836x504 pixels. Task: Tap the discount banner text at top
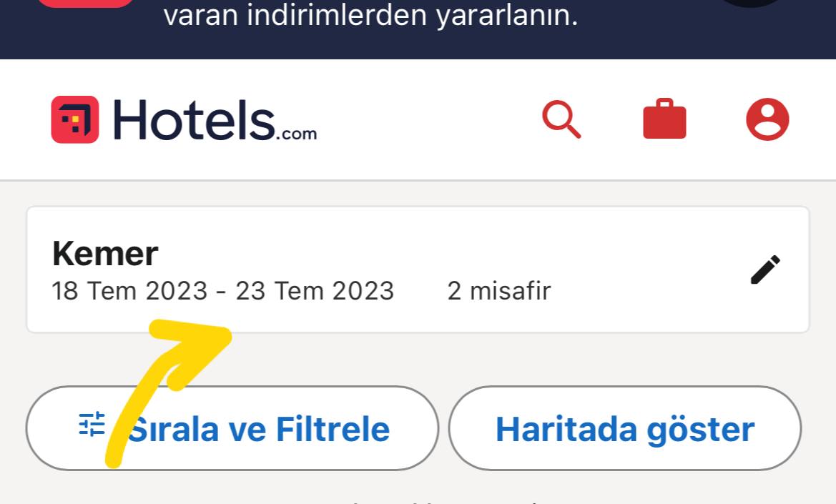pyautogui.click(x=370, y=16)
